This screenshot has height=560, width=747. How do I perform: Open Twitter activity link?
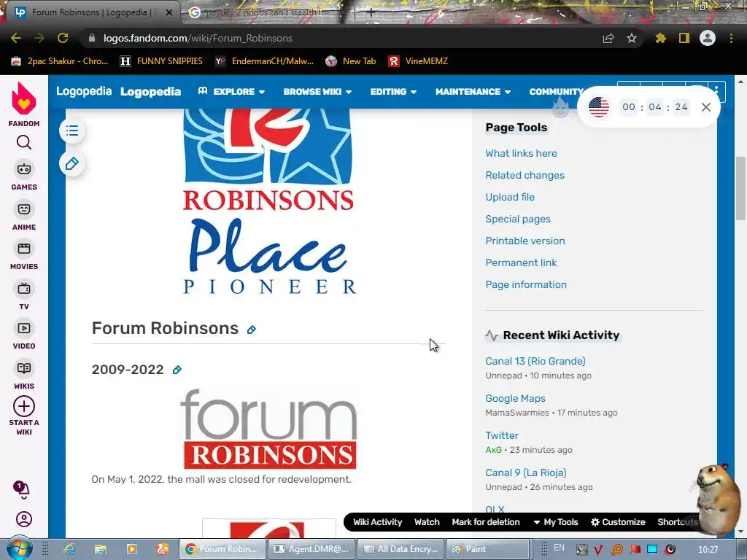click(502, 436)
